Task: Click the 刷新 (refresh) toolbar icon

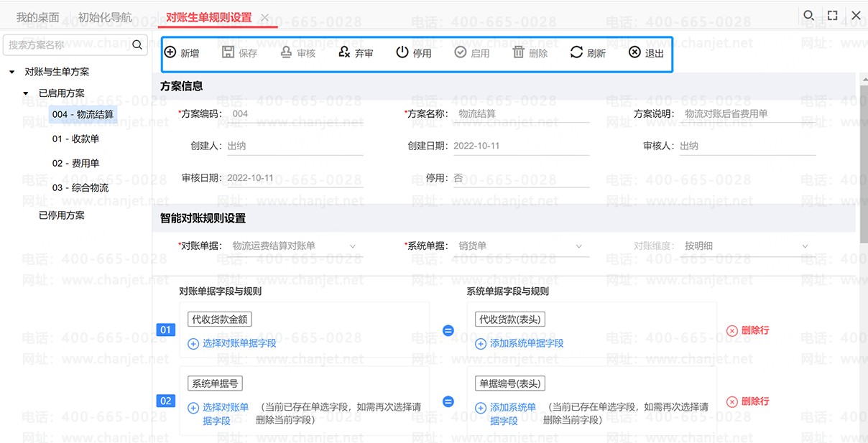Action: pyautogui.click(x=576, y=52)
